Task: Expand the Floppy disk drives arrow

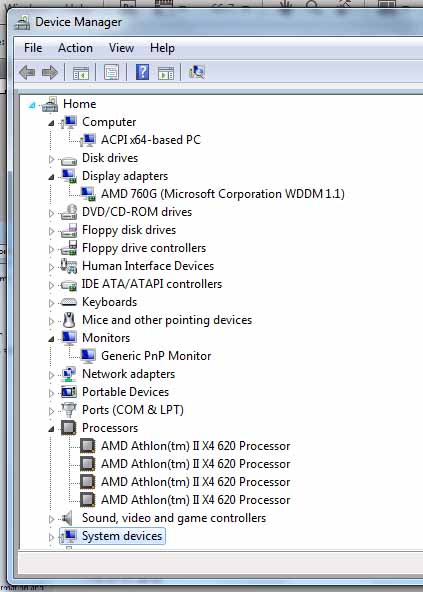Action: pyautogui.click(x=52, y=231)
